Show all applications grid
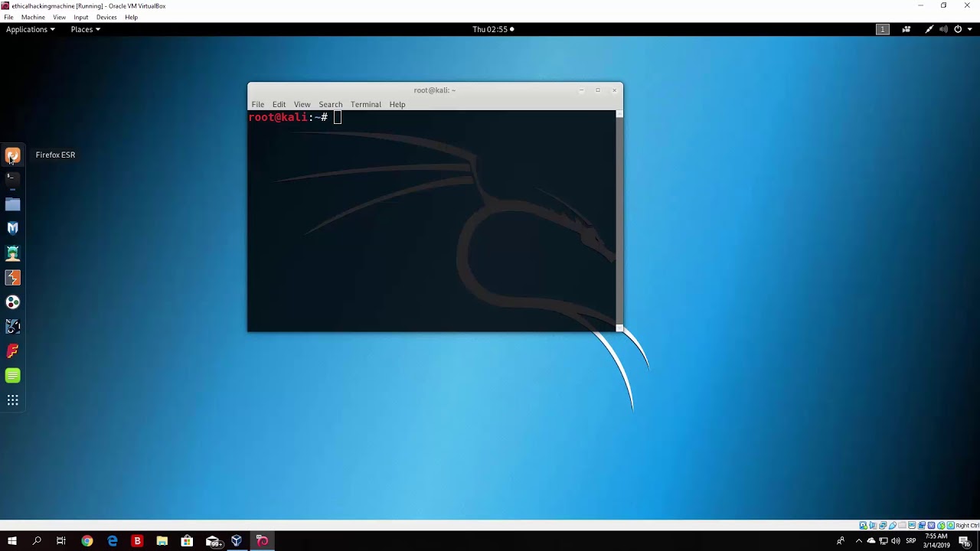 coord(12,400)
